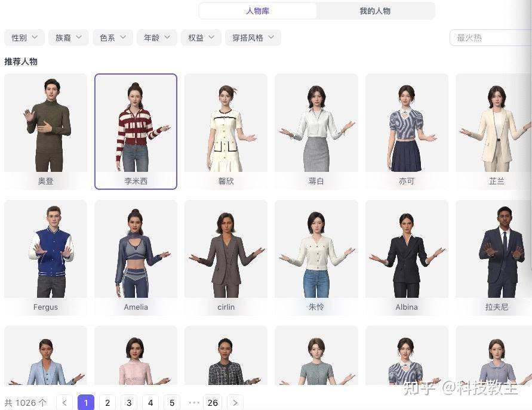Open the 色系 filter dropdown

[x=113, y=38]
